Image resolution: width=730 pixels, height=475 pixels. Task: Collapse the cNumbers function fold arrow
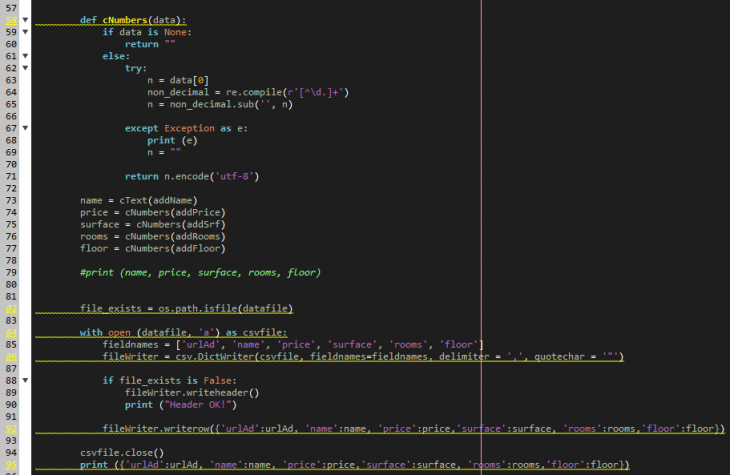[x=25, y=20]
